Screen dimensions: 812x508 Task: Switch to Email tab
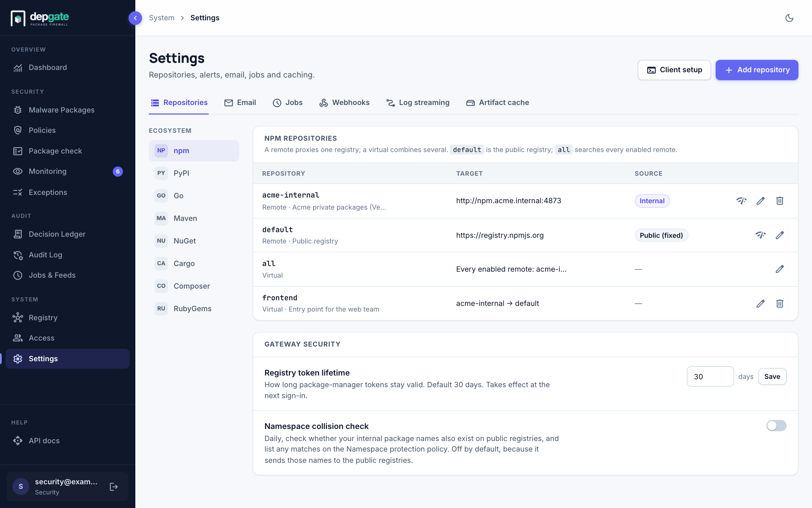[240, 103]
